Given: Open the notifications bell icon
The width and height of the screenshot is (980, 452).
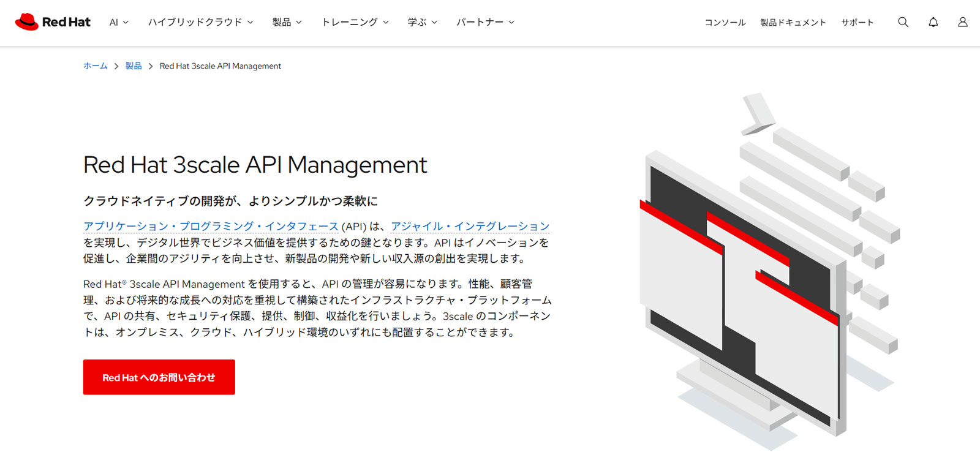Looking at the screenshot, I should pos(933,22).
